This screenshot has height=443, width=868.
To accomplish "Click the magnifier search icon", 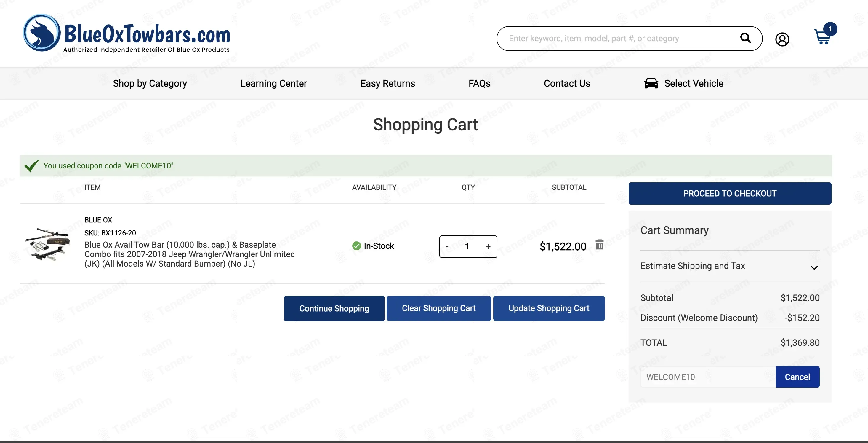I will click(x=745, y=38).
